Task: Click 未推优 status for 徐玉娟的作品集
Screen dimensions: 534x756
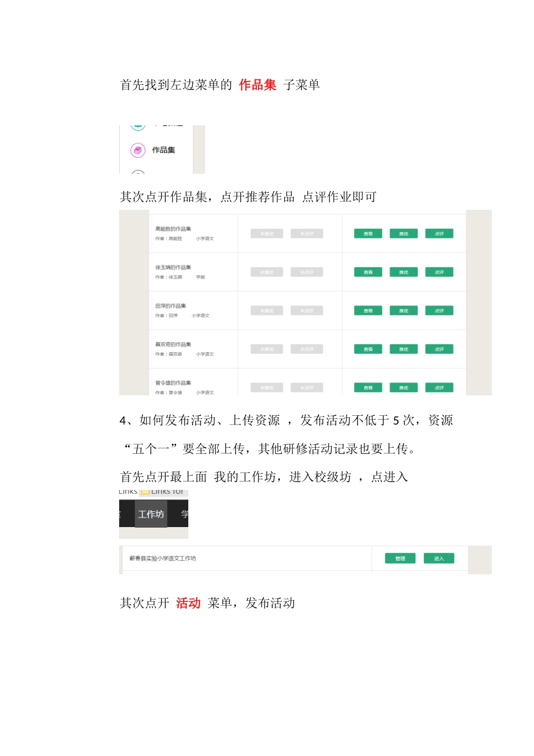Action: pos(267,272)
